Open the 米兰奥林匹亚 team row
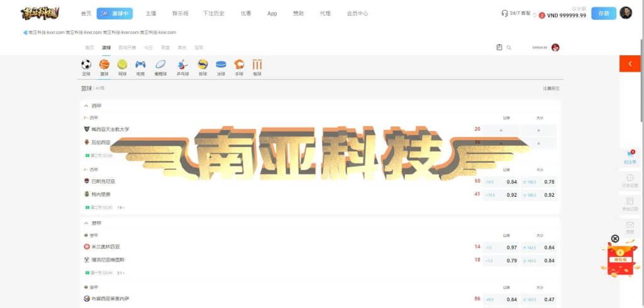 [x=103, y=247]
